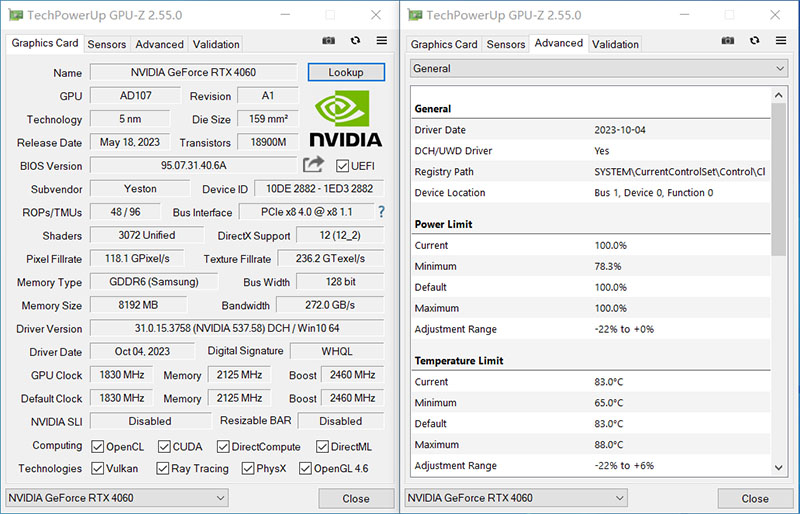
Task: Switch to Sensors tab in left window
Action: [x=107, y=44]
